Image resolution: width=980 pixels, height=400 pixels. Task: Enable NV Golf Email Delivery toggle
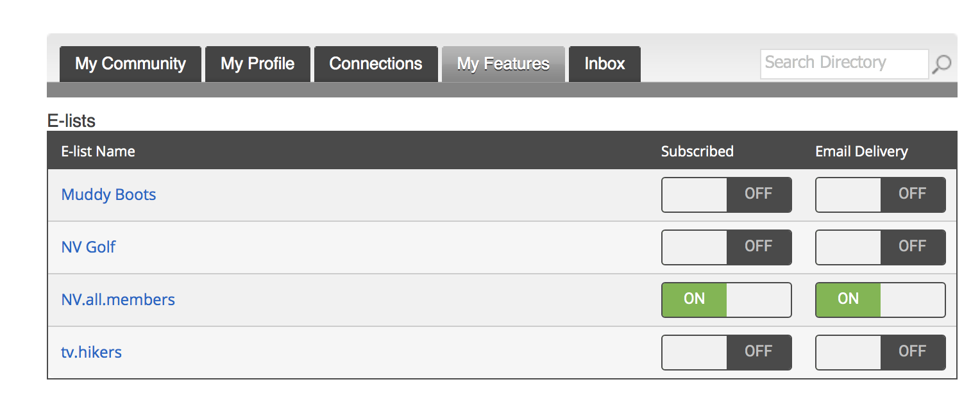(881, 247)
